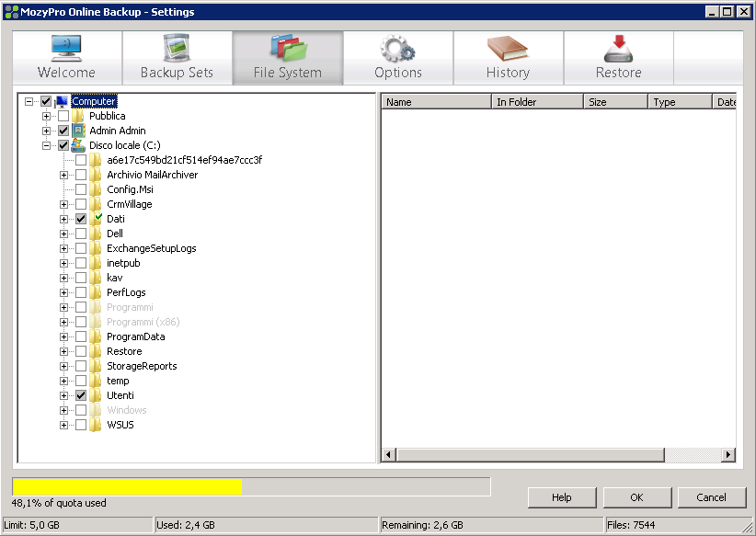Viewport: 756px width, 536px height.
Task: Click the File System folders icon
Action: 288,48
